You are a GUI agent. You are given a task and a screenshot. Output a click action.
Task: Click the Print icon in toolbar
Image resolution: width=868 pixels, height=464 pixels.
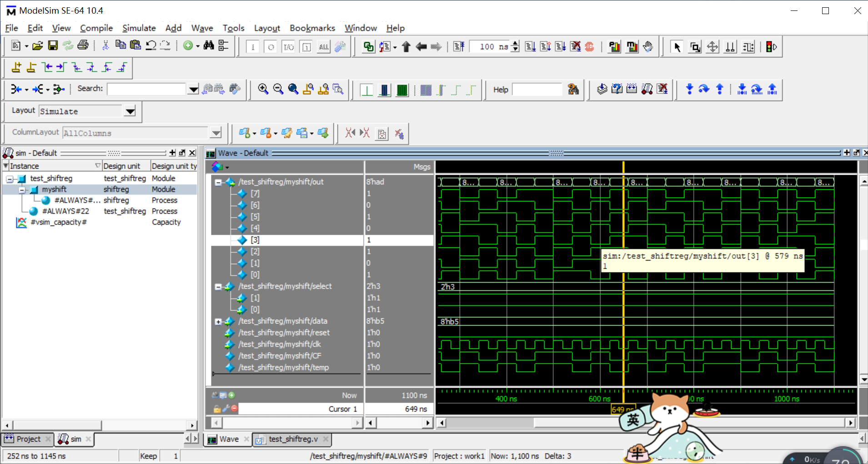83,45
